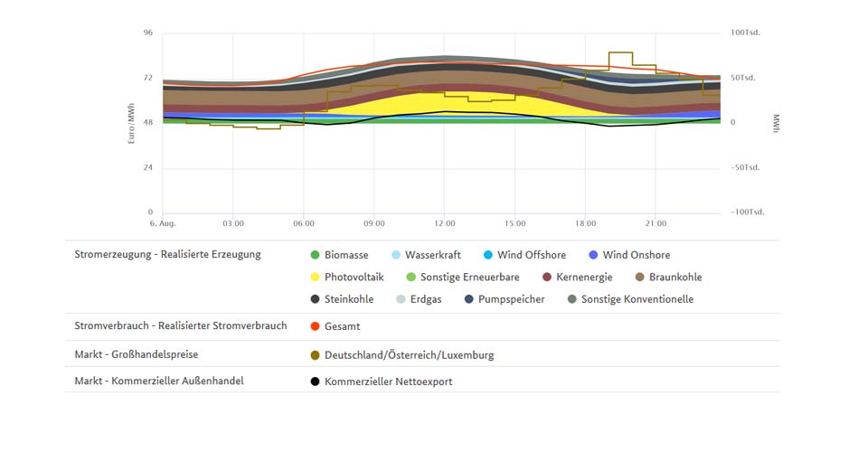Click the gray Sonstige Konventionelle color dot
The height and width of the screenshot is (452, 868).
point(571,299)
